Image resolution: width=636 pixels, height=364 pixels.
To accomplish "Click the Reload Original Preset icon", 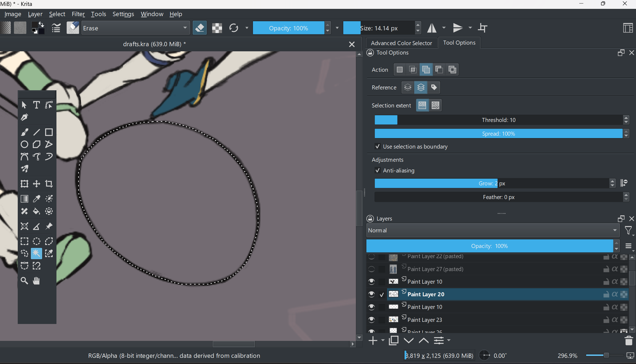I will pyautogui.click(x=234, y=28).
